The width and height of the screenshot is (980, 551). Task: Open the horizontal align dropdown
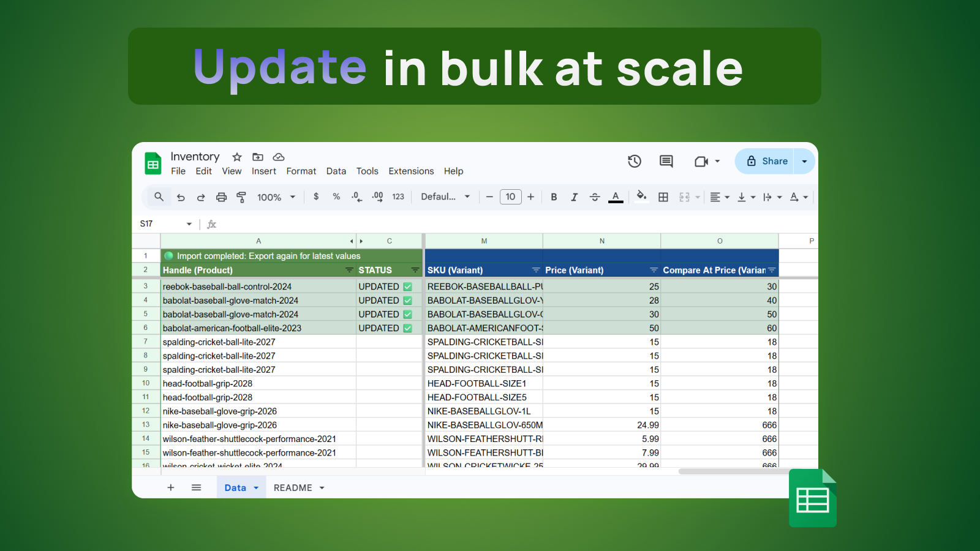tap(720, 197)
